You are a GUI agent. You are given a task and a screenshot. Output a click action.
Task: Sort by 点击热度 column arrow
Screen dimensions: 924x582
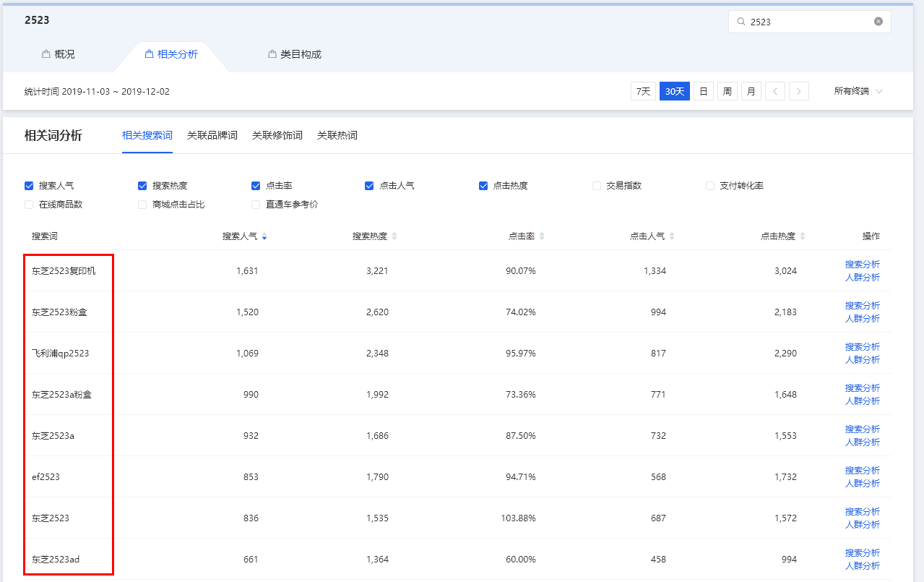(803, 237)
